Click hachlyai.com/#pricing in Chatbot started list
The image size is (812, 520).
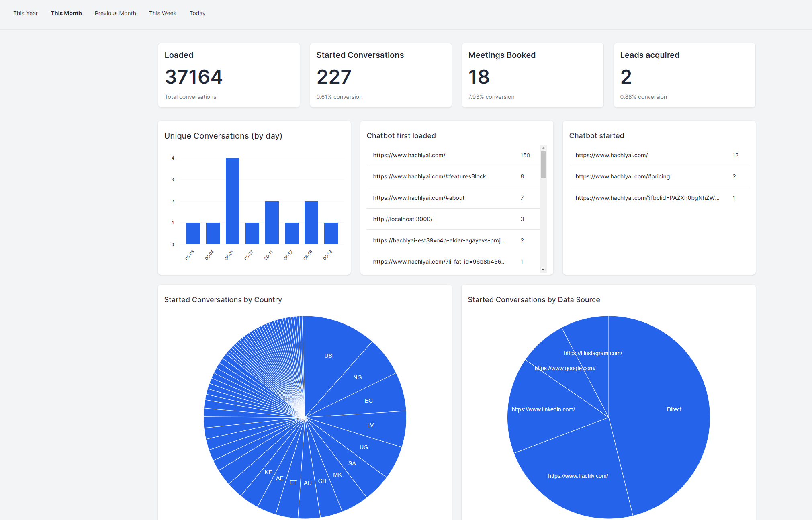622,176
